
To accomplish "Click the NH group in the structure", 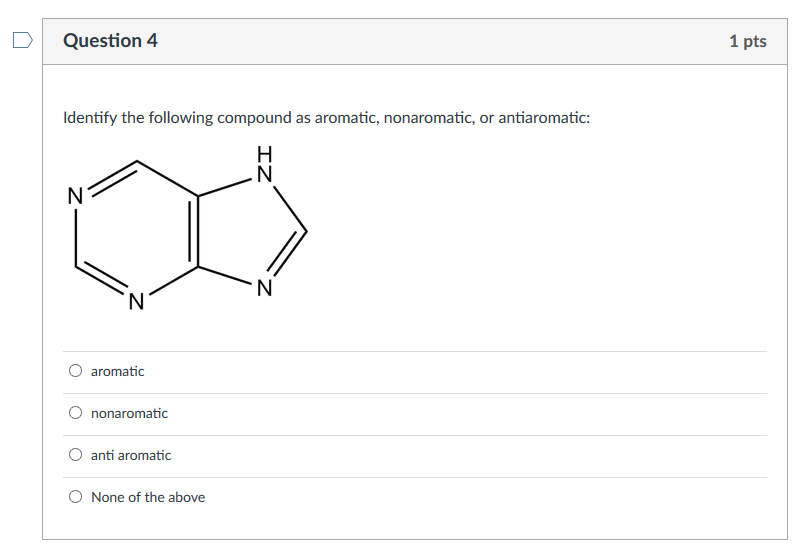I will coord(265,164).
